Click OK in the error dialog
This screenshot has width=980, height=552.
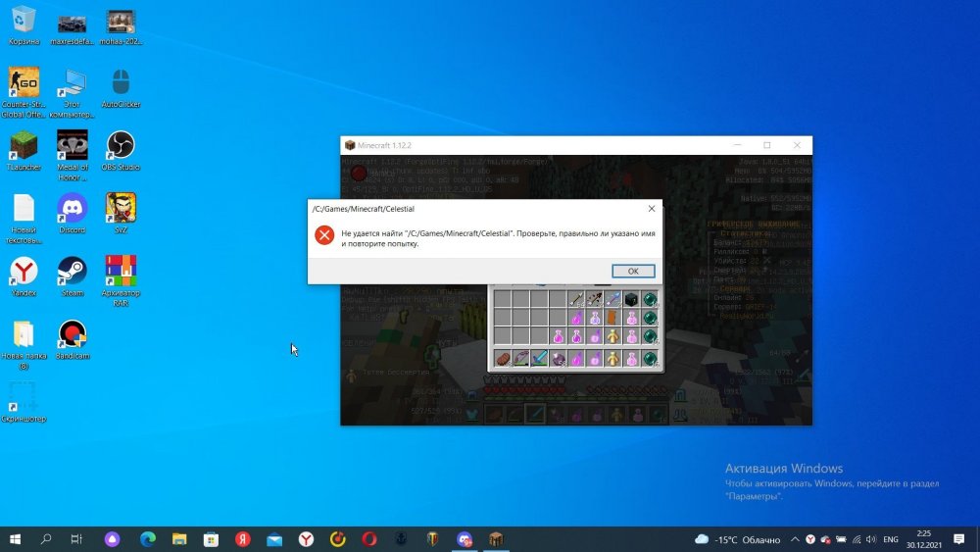633,271
